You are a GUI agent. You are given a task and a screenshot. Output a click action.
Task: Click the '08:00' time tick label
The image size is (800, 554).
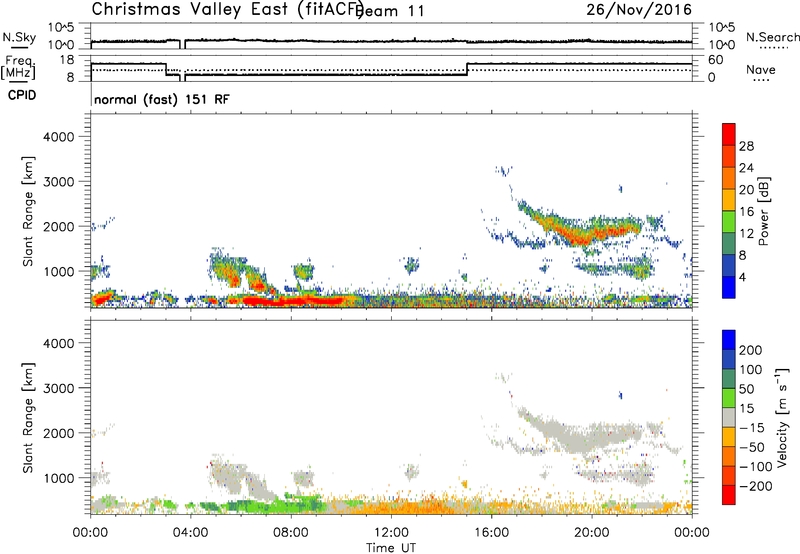click(291, 533)
